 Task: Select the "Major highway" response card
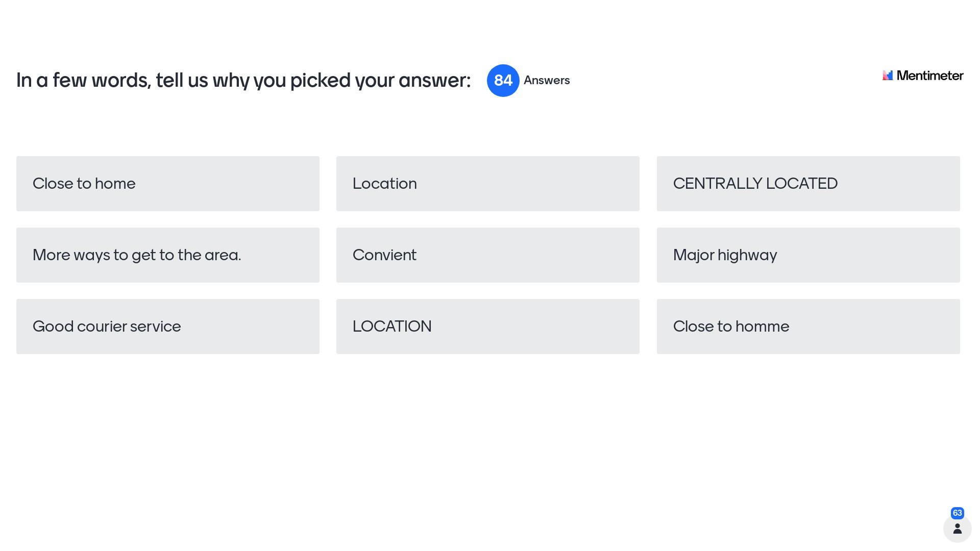point(808,255)
